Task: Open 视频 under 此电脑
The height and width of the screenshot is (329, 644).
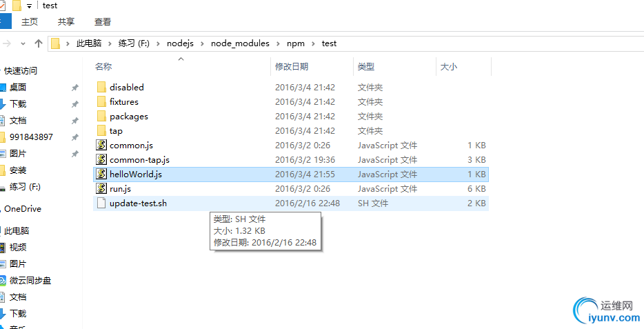Action: 18,247
